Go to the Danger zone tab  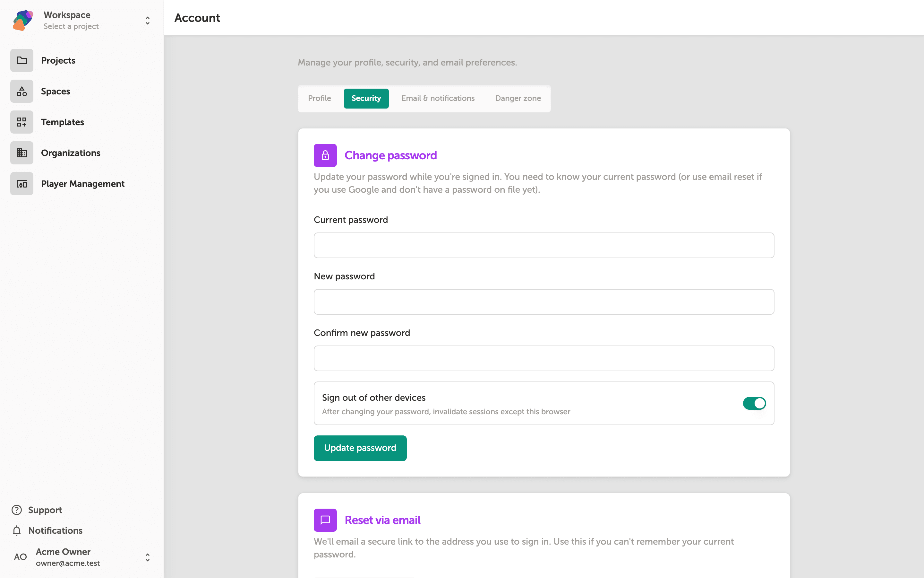(518, 98)
